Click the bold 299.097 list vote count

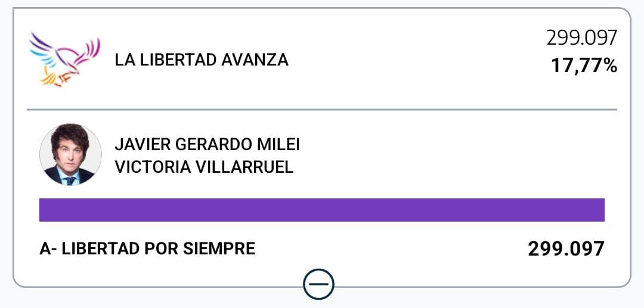(x=566, y=249)
